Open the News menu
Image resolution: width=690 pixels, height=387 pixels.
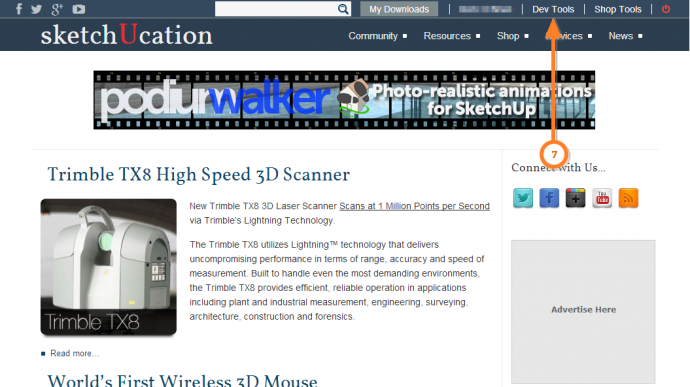[x=625, y=36]
